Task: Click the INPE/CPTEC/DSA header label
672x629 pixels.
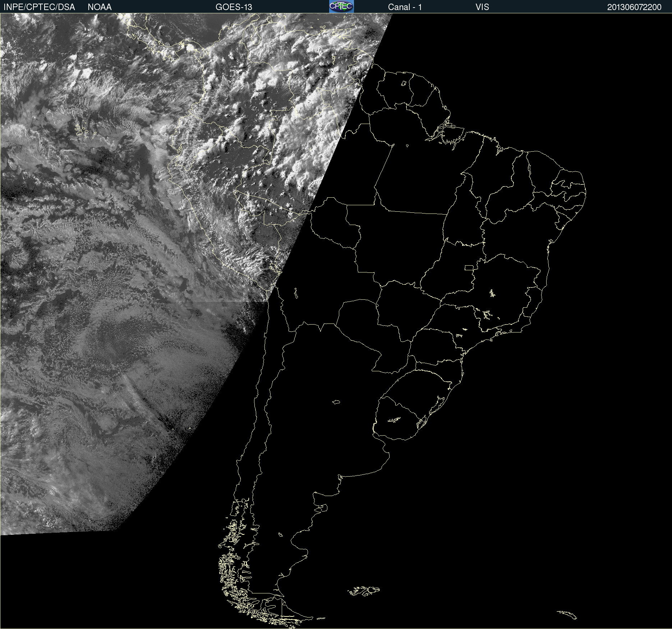Action: click(x=39, y=7)
